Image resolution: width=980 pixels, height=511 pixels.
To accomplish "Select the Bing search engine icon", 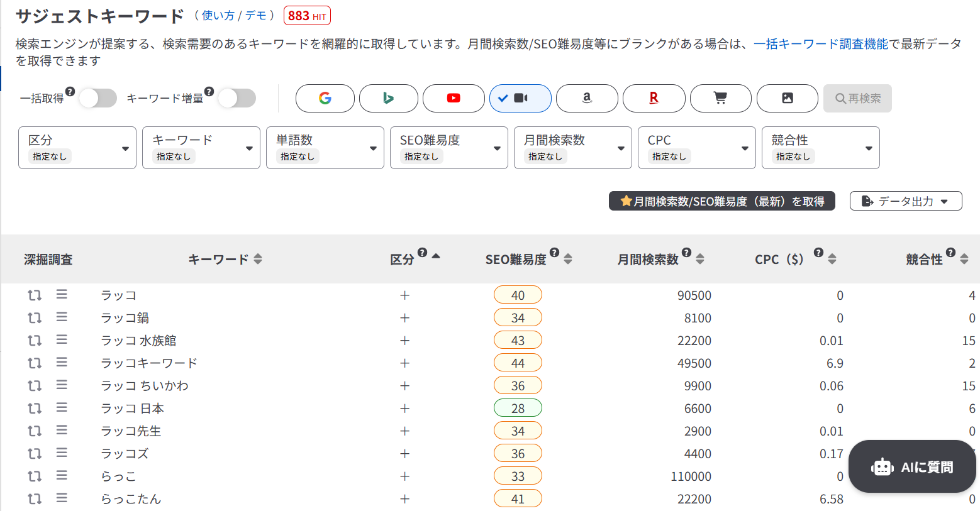I will pyautogui.click(x=388, y=98).
